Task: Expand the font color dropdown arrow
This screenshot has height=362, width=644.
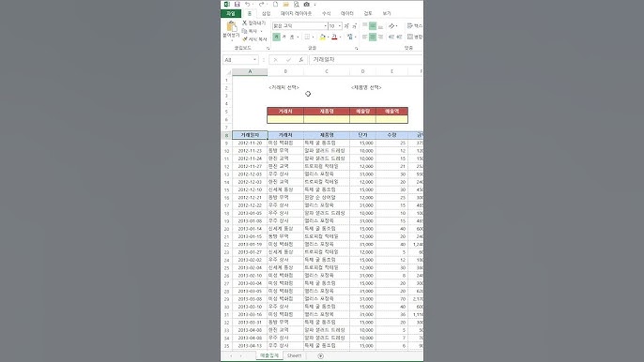Action: pyautogui.click(x=340, y=37)
